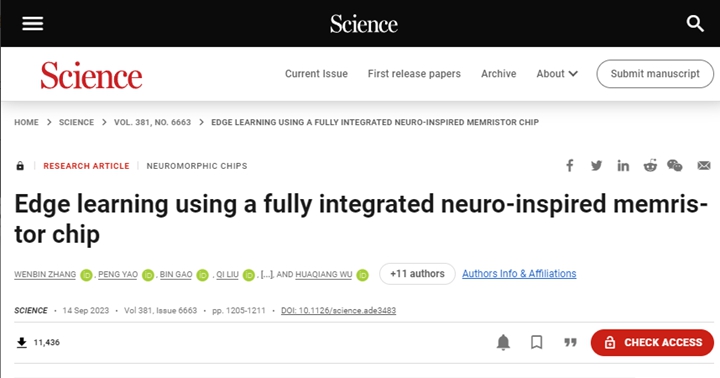Share article on Facebook
Screen dimensions: 720x378
click(569, 165)
